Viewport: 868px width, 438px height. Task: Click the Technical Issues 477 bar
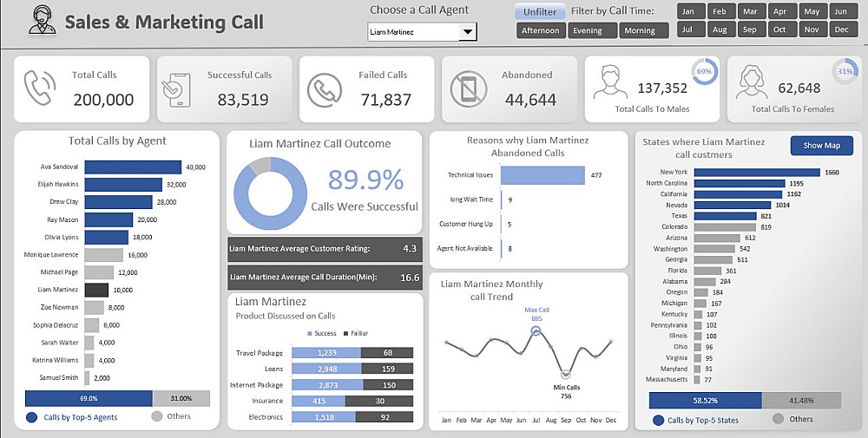pyautogui.click(x=542, y=175)
